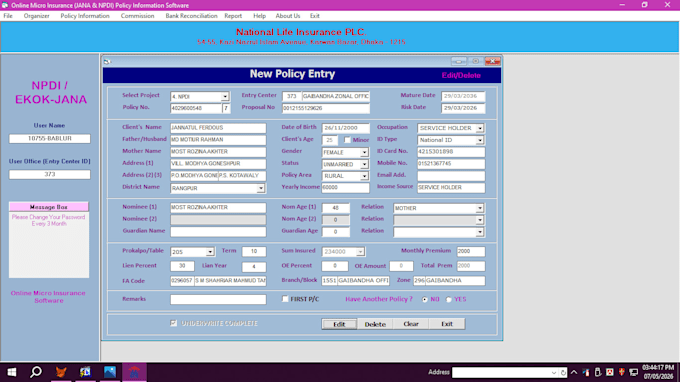Open the Commission menu
Viewport: 680px width, 382px height.
coord(137,16)
